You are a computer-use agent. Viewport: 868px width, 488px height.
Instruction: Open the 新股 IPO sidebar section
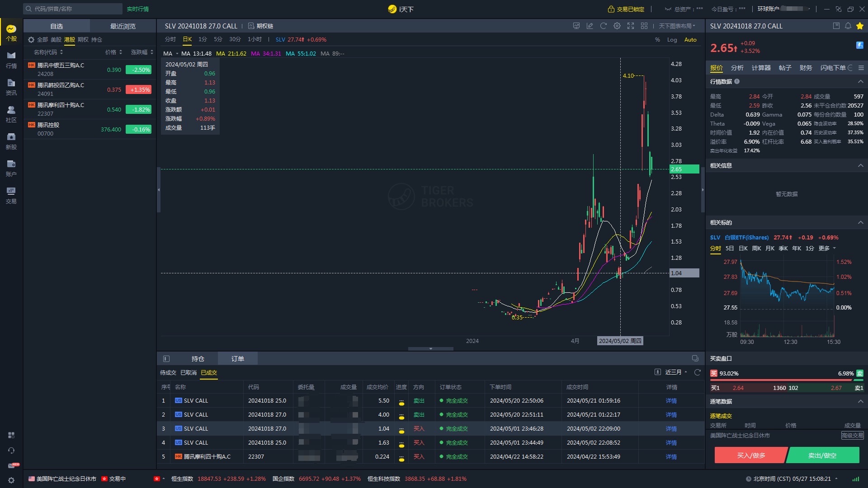coord(11,141)
